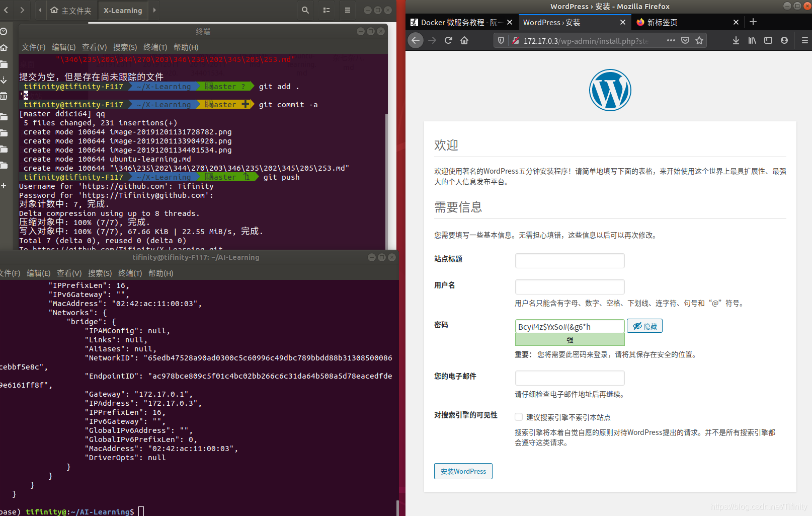Click the tracking protection shield icon
This screenshot has height=516, width=812.
[x=501, y=40]
